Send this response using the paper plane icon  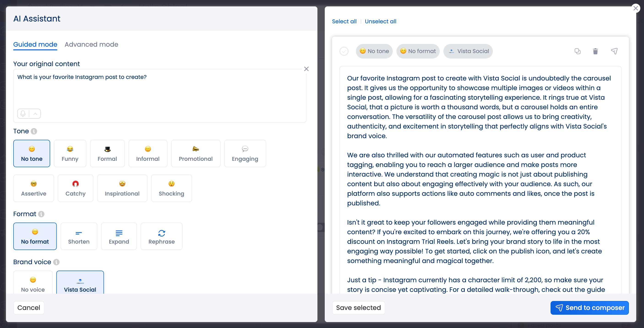pyautogui.click(x=614, y=51)
